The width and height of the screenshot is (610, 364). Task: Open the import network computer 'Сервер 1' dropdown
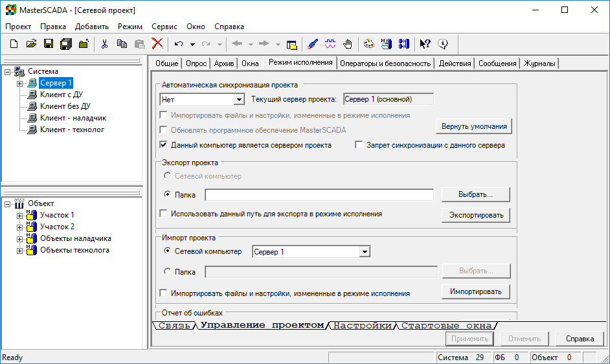pos(365,252)
